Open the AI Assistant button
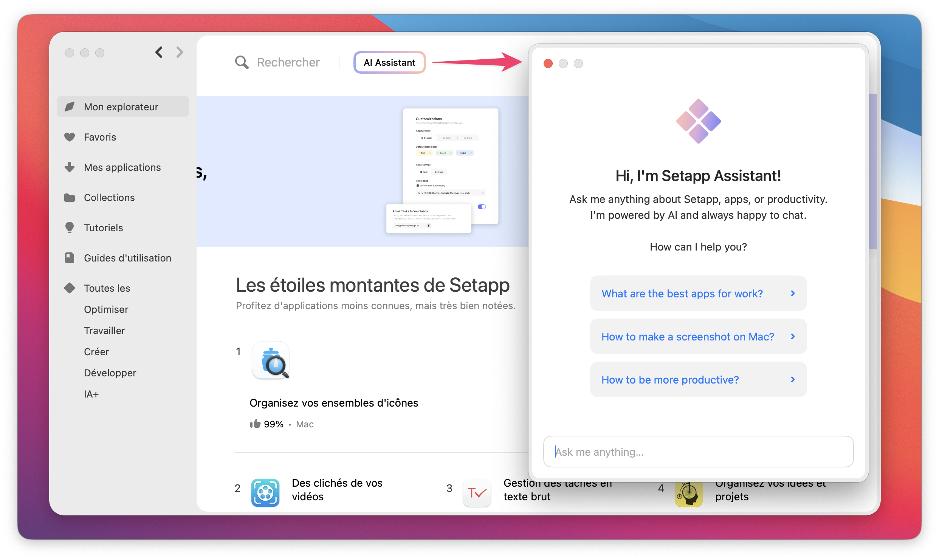 pyautogui.click(x=389, y=62)
